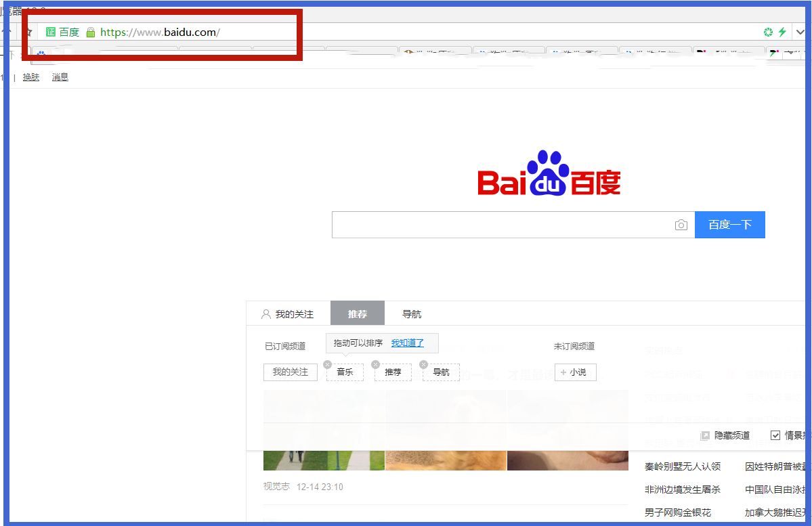Open the brown rightmost thumbnail image

[568, 431]
